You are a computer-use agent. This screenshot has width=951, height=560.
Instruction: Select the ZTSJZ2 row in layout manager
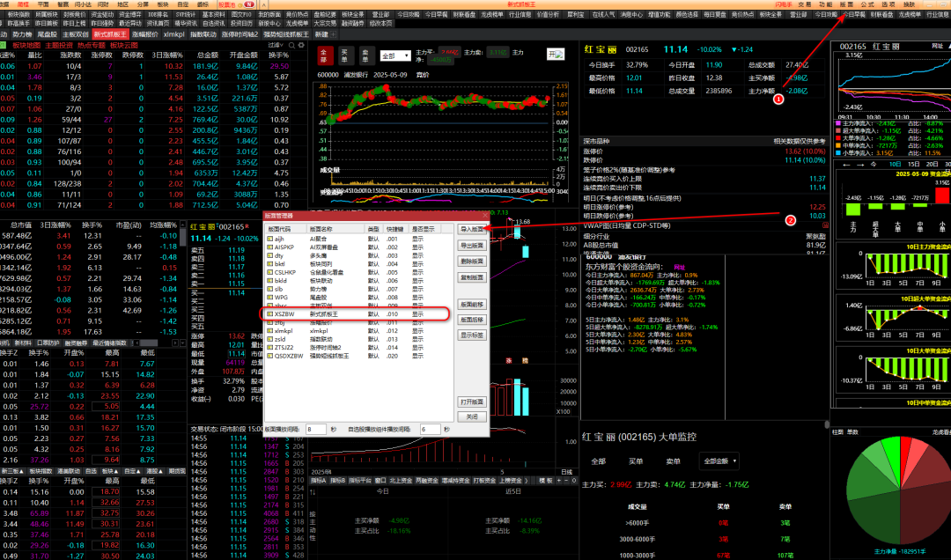[x=360, y=348]
